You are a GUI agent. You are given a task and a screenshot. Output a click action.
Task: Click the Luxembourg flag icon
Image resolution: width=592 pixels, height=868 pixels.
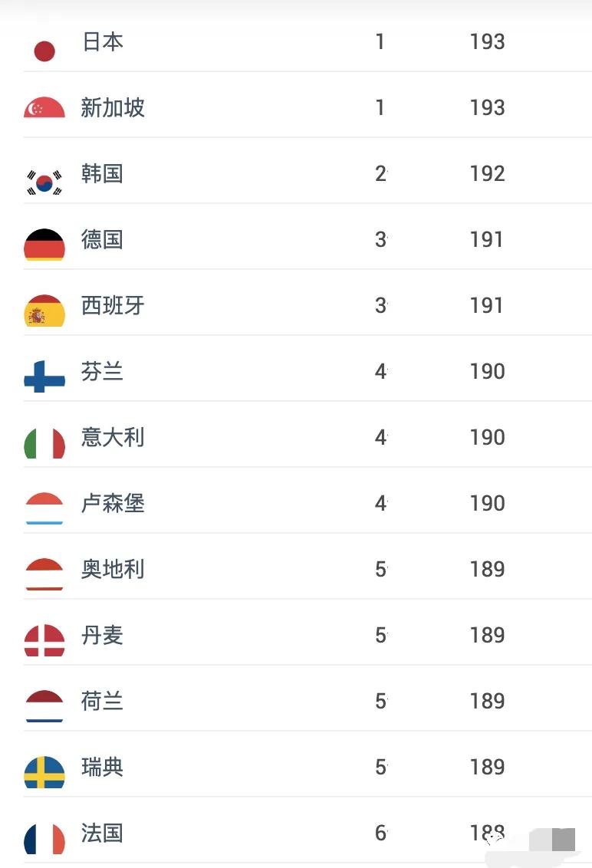(44, 503)
